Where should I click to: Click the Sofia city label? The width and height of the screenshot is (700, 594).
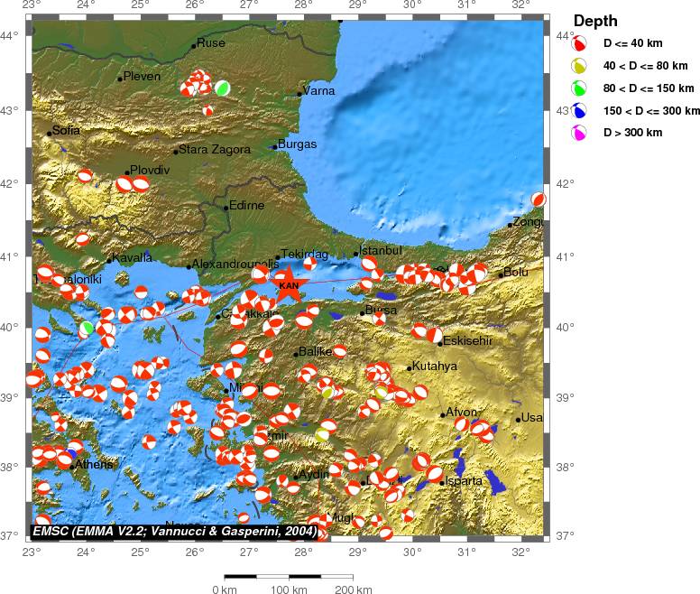click(67, 130)
